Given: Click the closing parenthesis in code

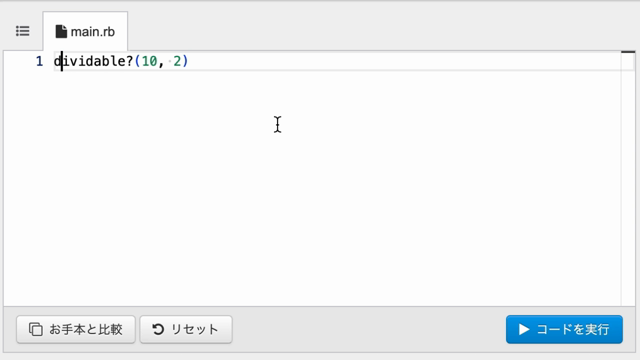Looking at the screenshot, I should click(185, 61).
